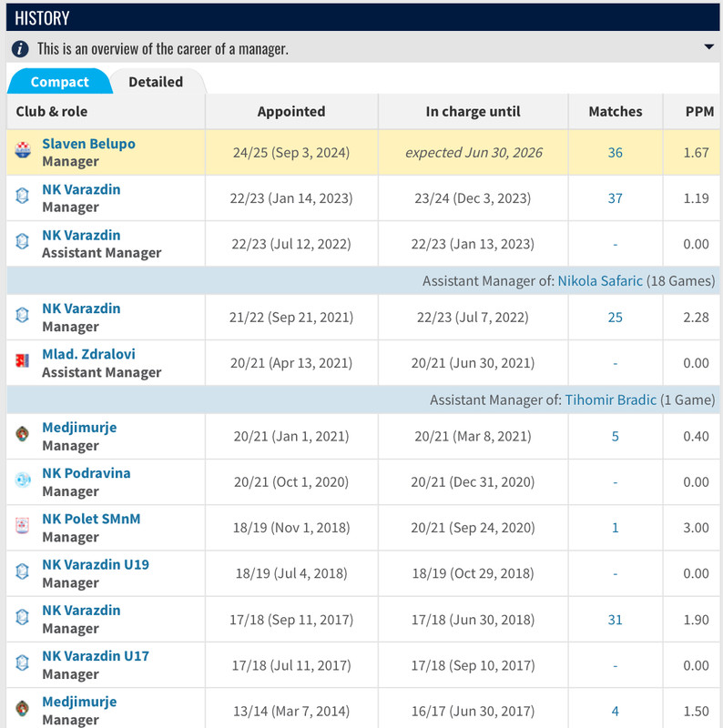Switch to the Detailed tab
The width and height of the screenshot is (723, 728).
tap(156, 82)
